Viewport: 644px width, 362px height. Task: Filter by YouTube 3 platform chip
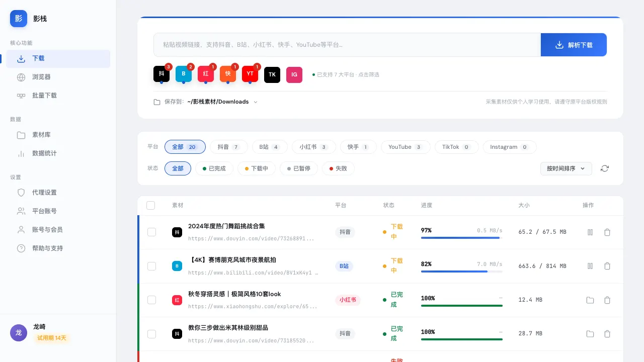pos(405,147)
